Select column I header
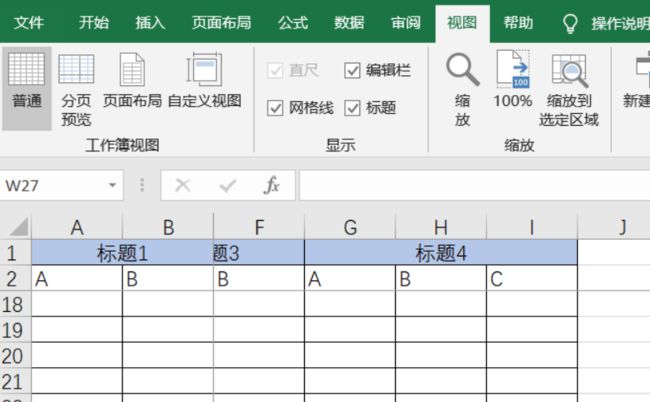This screenshot has width=650, height=402. tap(532, 227)
